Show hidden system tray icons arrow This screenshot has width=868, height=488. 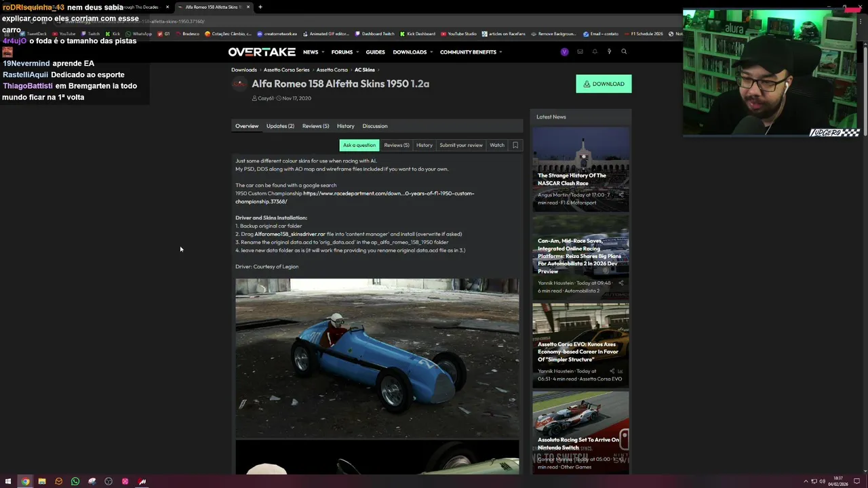tap(806, 481)
